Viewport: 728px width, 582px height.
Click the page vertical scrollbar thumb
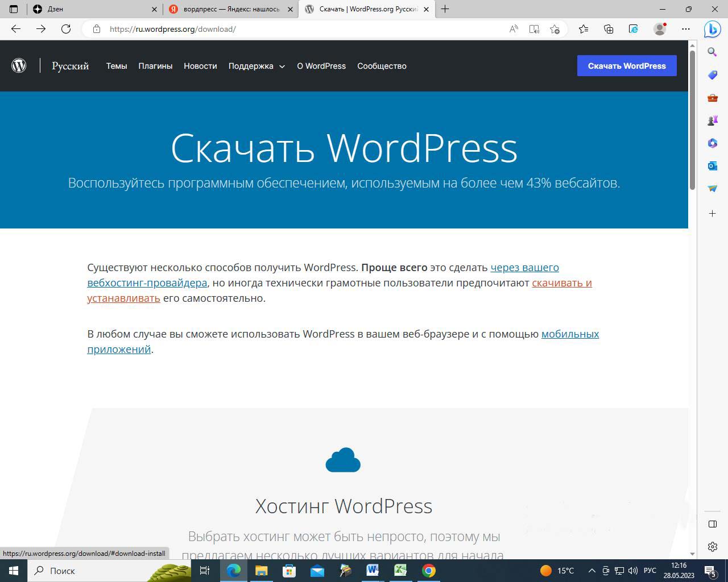pos(692,119)
